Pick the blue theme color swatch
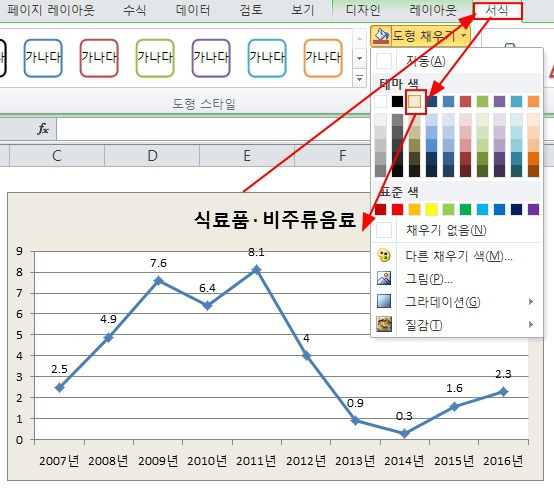 click(449, 101)
